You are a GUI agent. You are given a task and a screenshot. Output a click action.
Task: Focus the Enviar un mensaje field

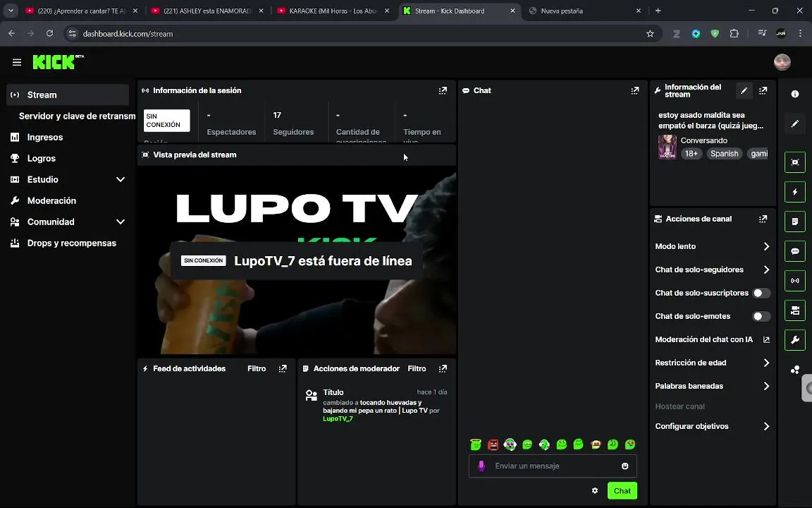click(553, 466)
